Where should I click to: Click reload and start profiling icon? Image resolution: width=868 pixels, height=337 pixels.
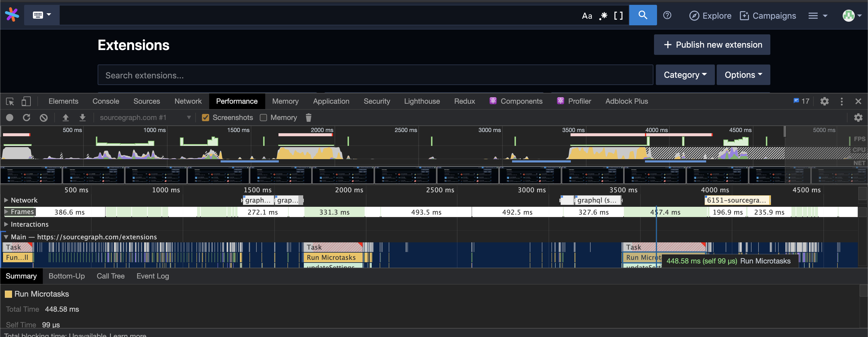[x=26, y=117]
